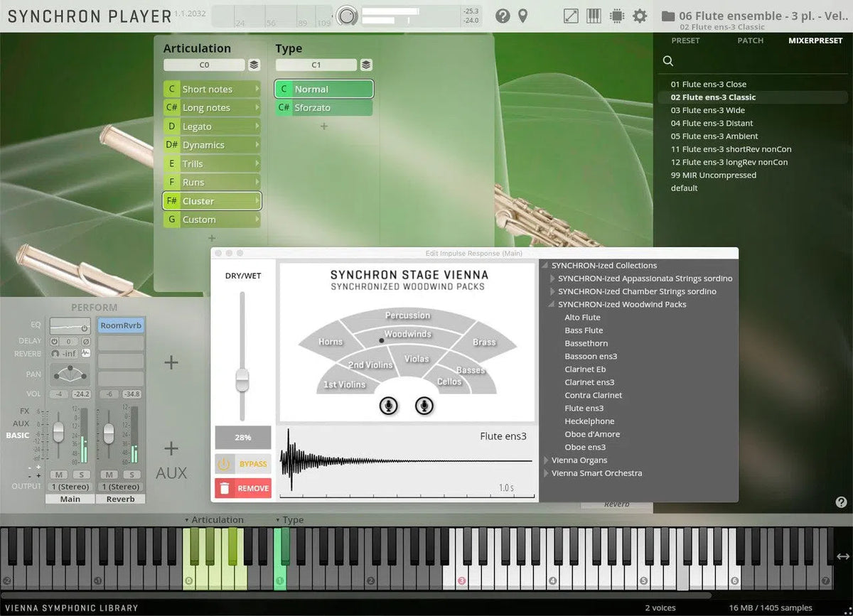Switch to the PRESET tab
This screenshot has width=853, height=616.
tap(685, 40)
